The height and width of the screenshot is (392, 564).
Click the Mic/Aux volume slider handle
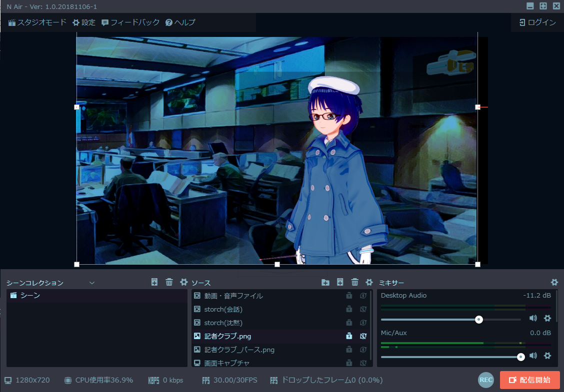[521, 357]
